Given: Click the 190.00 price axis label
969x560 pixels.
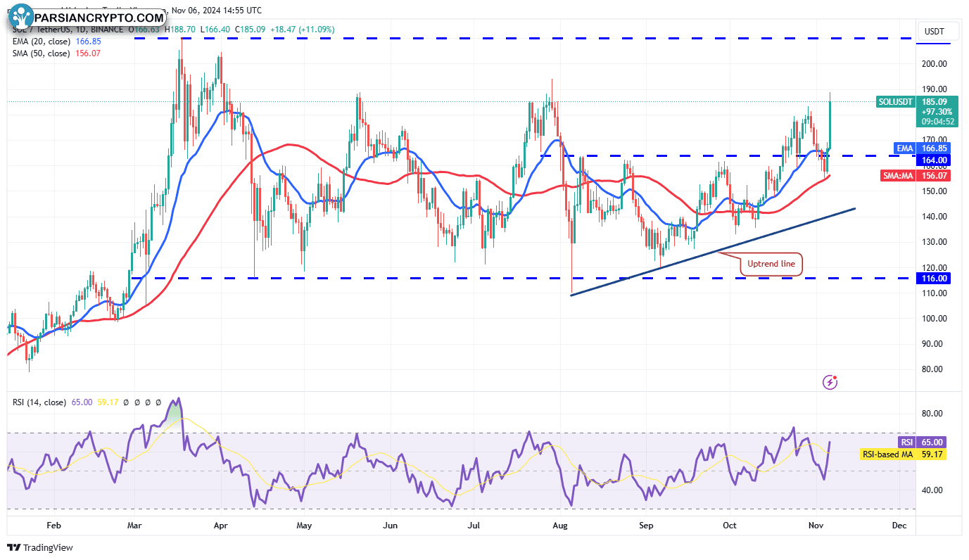Looking at the screenshot, I should pyautogui.click(x=935, y=89).
